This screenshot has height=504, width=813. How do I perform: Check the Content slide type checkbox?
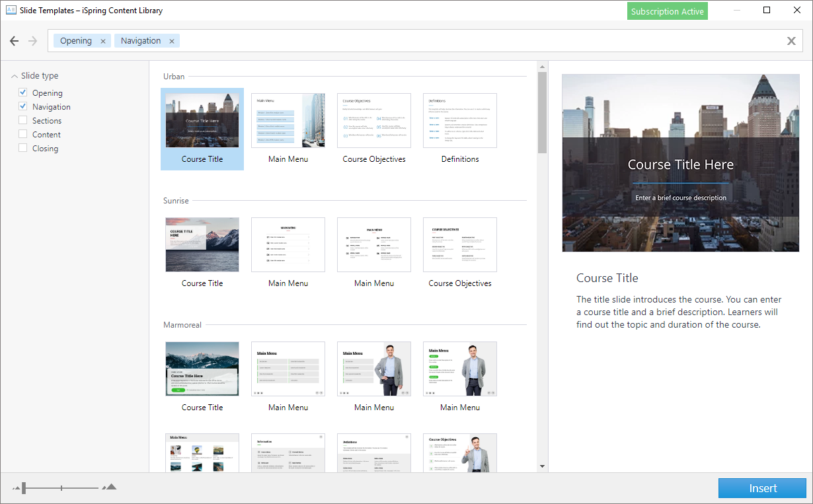(x=24, y=134)
